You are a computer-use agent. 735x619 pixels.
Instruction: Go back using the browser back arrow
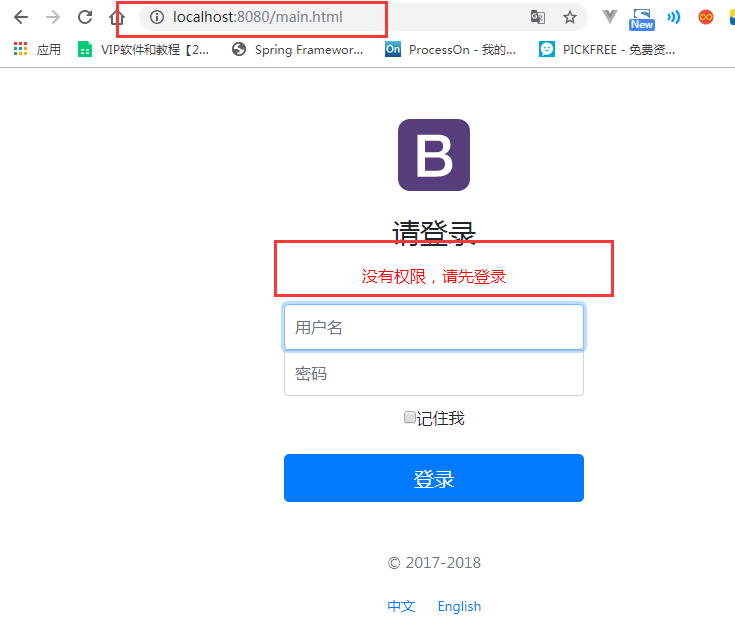coord(21,17)
